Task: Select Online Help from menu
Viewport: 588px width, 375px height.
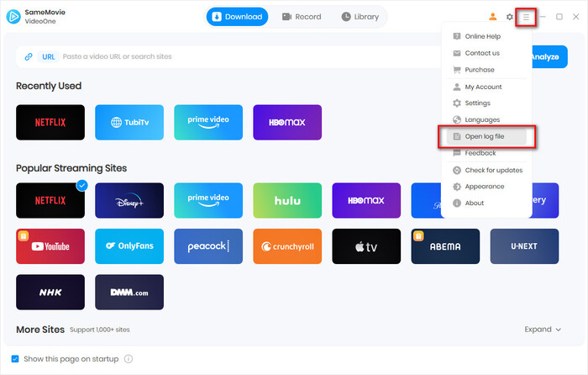Action: coord(486,36)
